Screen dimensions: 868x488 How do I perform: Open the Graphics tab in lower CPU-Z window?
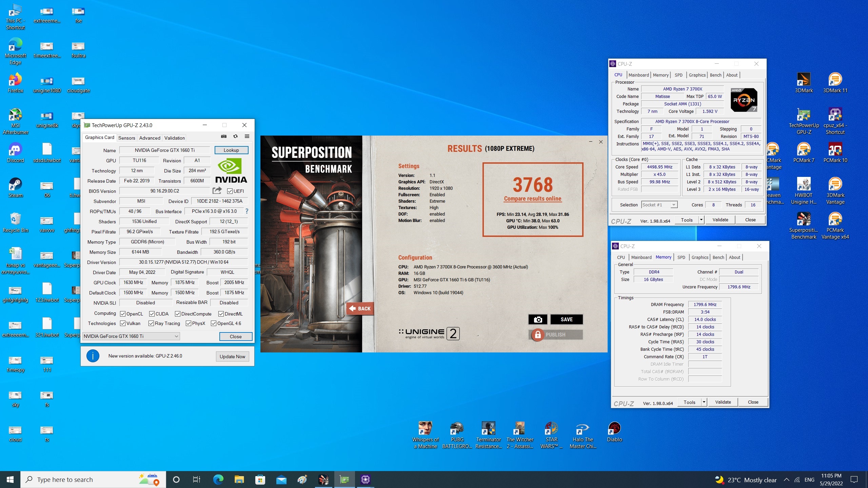pos(700,258)
